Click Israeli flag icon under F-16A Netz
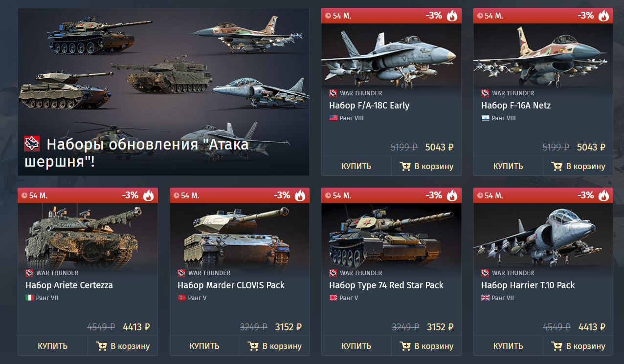The image size is (624, 364). pyautogui.click(x=486, y=118)
